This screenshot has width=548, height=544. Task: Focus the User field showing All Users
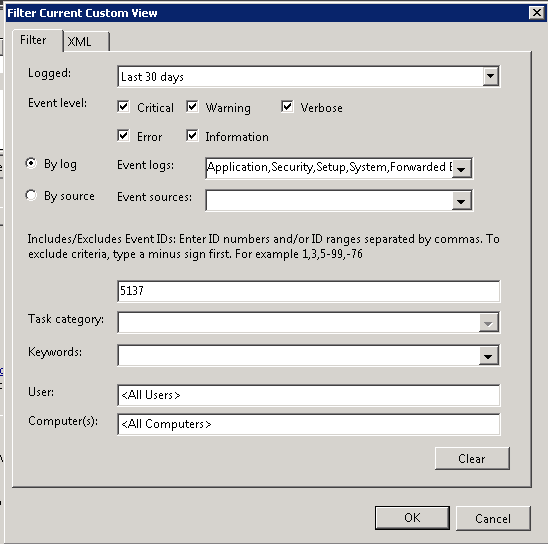click(309, 395)
